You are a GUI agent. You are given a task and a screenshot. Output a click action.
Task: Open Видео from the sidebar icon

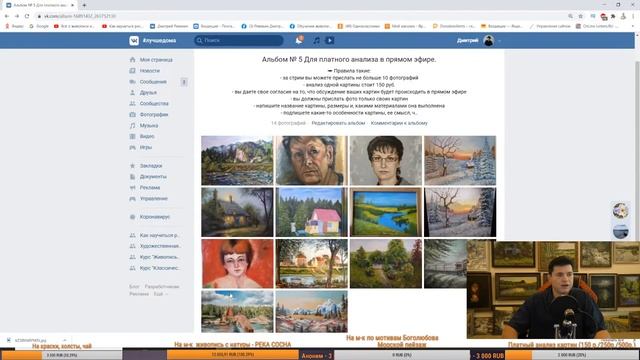[x=132, y=136]
